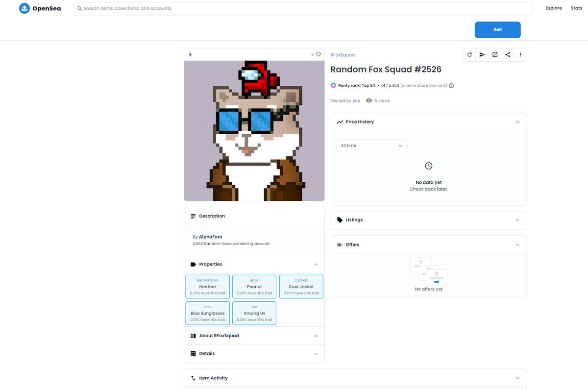Image resolution: width=588 pixels, height=389 pixels.
Task: Click the AlphaFoxs creator name
Action: (x=211, y=237)
